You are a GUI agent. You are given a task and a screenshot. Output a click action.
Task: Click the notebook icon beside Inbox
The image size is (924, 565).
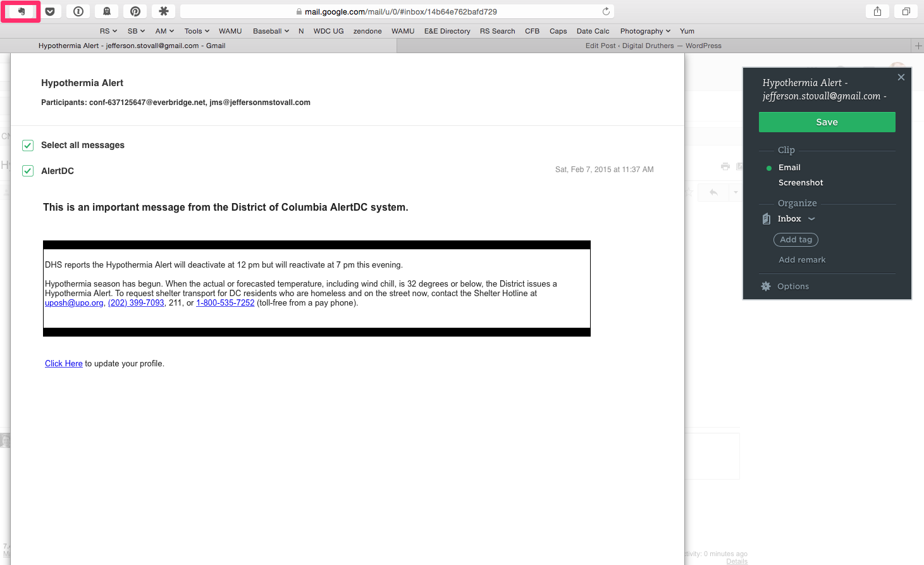767,219
